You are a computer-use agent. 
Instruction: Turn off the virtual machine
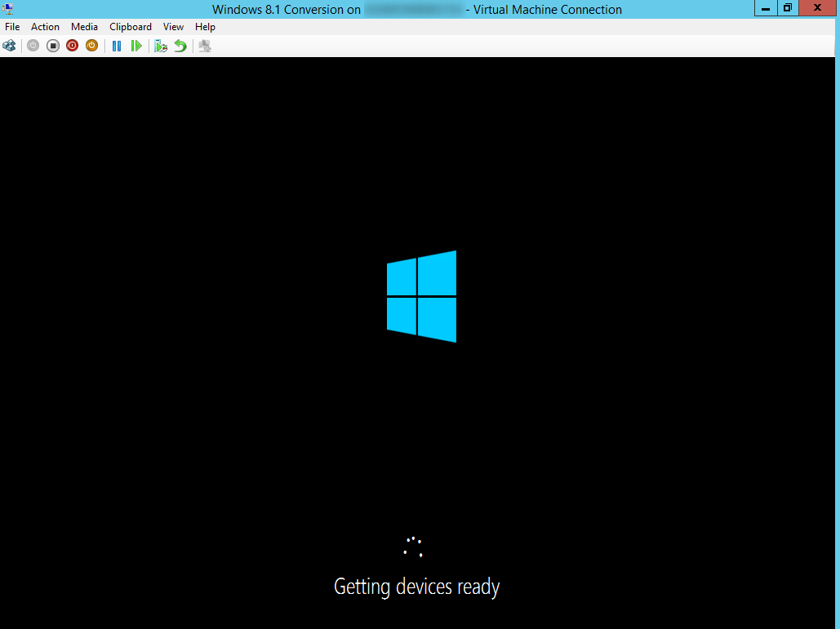[x=52, y=46]
